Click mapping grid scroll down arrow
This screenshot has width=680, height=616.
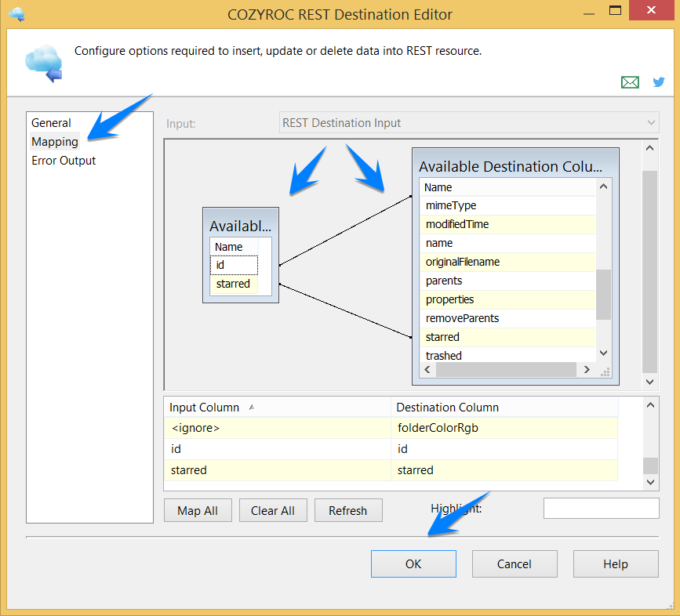point(650,482)
